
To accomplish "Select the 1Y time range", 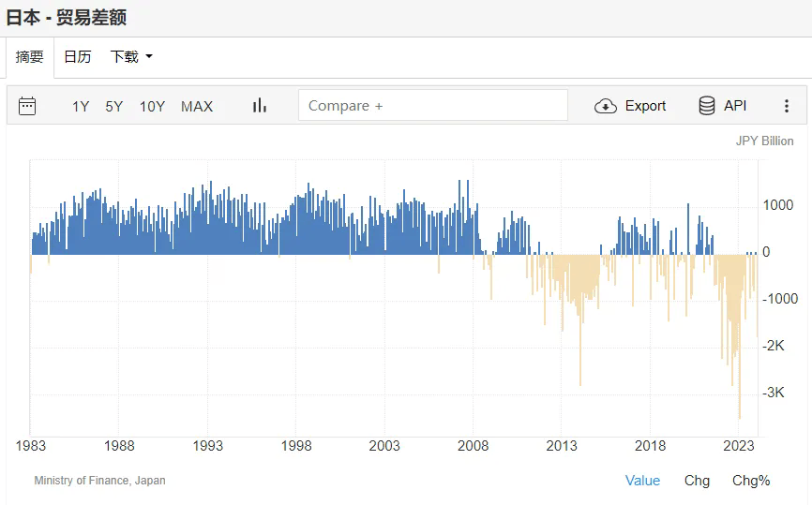I will coord(81,106).
